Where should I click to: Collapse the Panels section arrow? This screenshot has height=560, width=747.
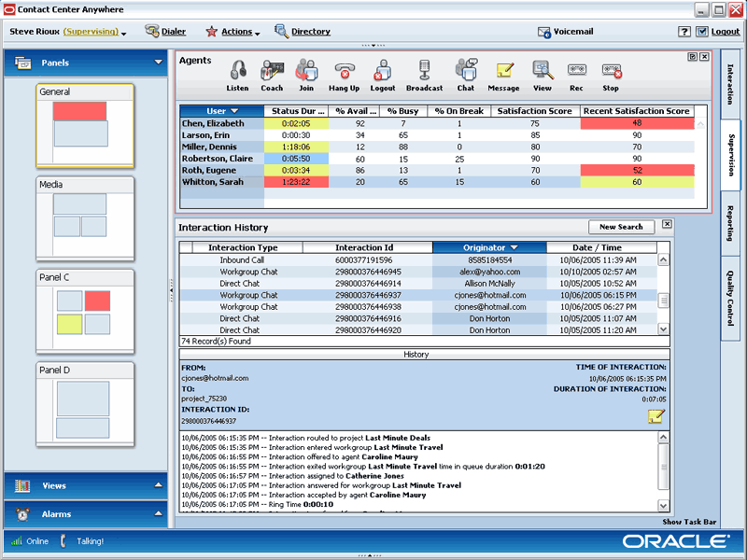(x=158, y=62)
